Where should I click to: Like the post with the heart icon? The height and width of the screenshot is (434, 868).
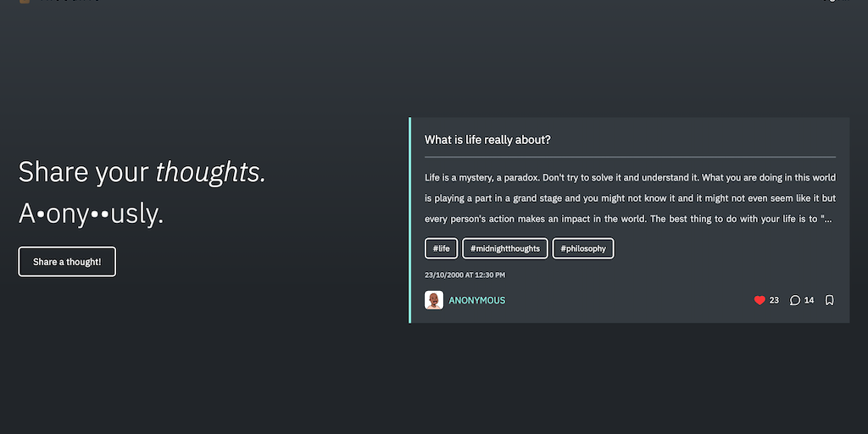pyautogui.click(x=759, y=300)
